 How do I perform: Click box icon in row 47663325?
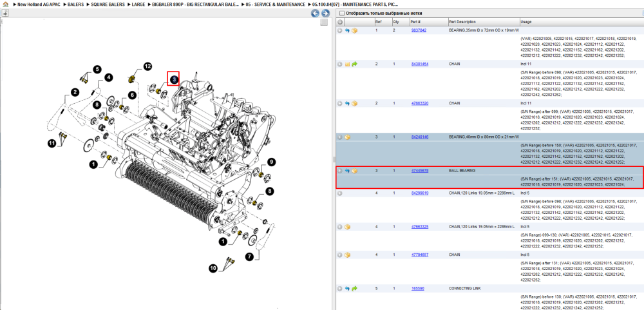[x=347, y=227]
